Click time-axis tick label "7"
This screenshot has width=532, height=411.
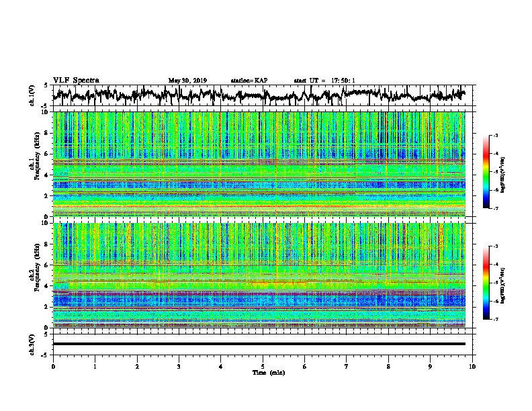click(x=347, y=367)
